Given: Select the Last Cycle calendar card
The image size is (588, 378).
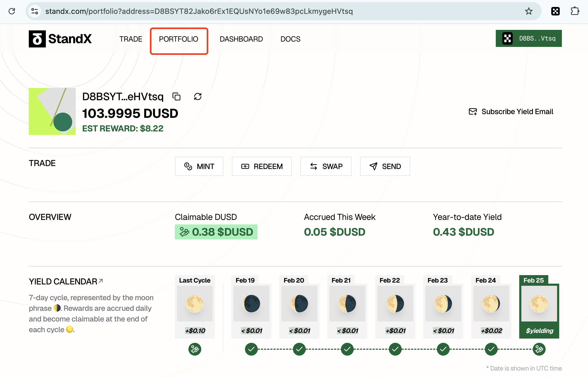Looking at the screenshot, I should (x=195, y=307).
